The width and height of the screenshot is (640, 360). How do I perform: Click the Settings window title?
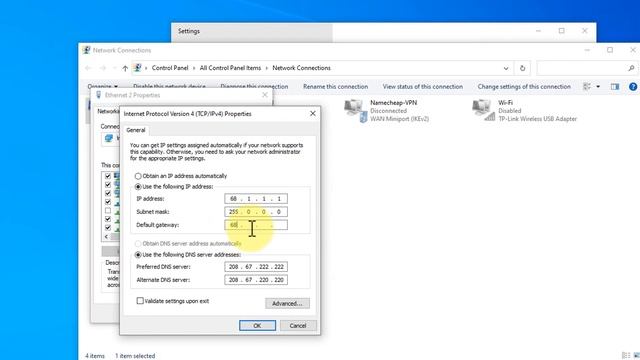[x=189, y=31]
